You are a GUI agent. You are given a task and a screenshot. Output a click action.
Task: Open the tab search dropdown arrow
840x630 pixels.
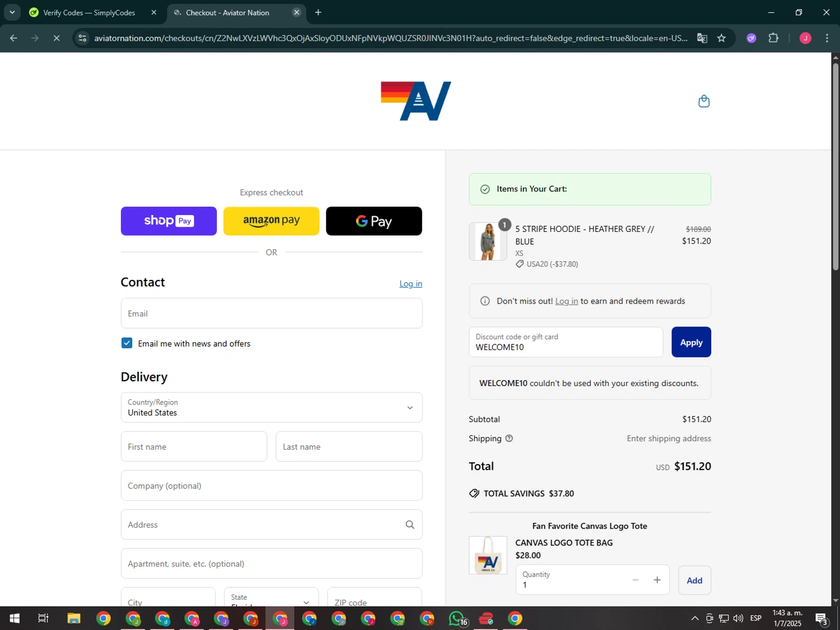12,12
